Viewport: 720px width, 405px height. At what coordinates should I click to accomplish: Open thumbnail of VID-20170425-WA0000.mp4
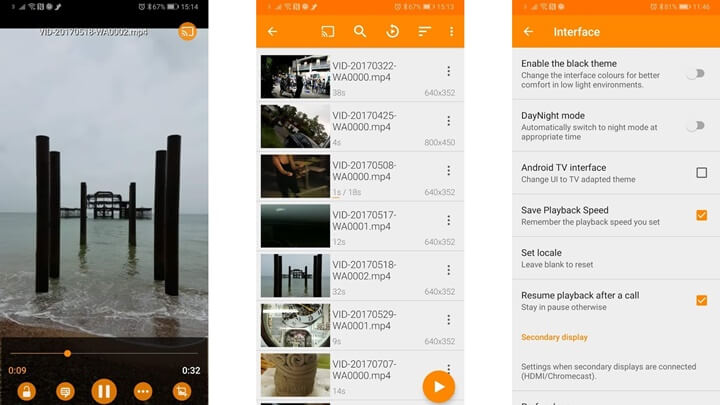click(x=295, y=126)
